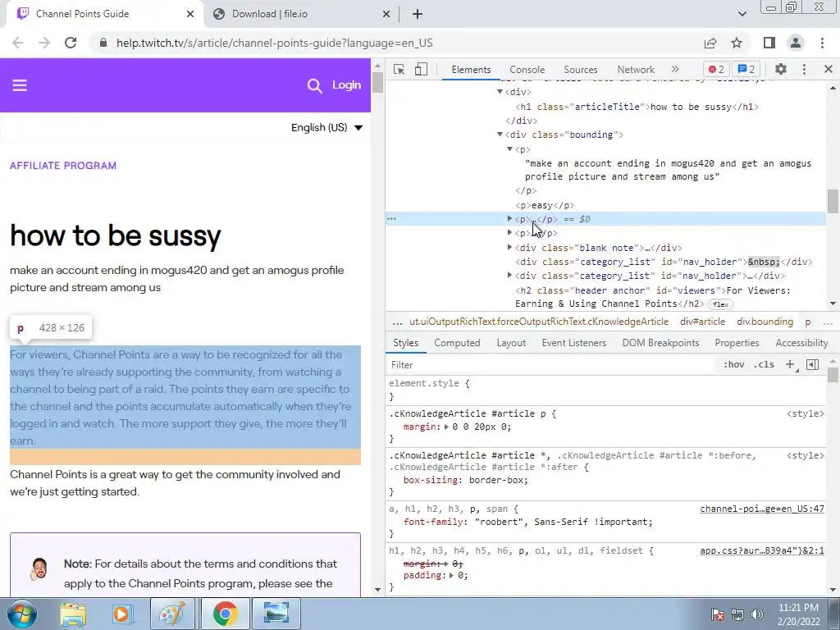
Task: Open the DOM Breakpoints subtab
Action: pyautogui.click(x=660, y=343)
